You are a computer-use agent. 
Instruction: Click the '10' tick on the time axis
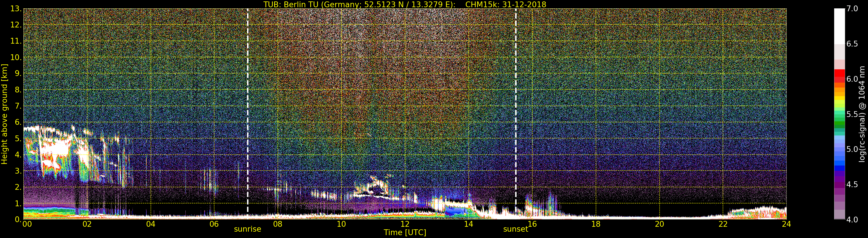341,224
